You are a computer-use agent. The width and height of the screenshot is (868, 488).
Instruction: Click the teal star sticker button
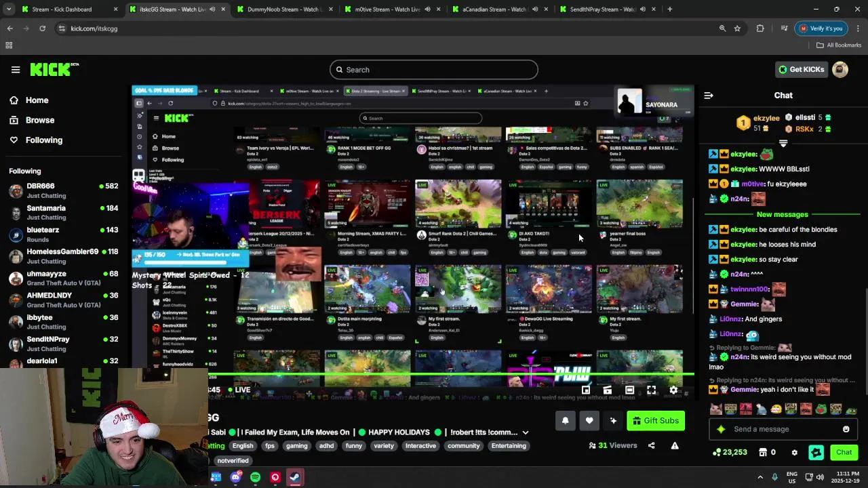(x=816, y=452)
